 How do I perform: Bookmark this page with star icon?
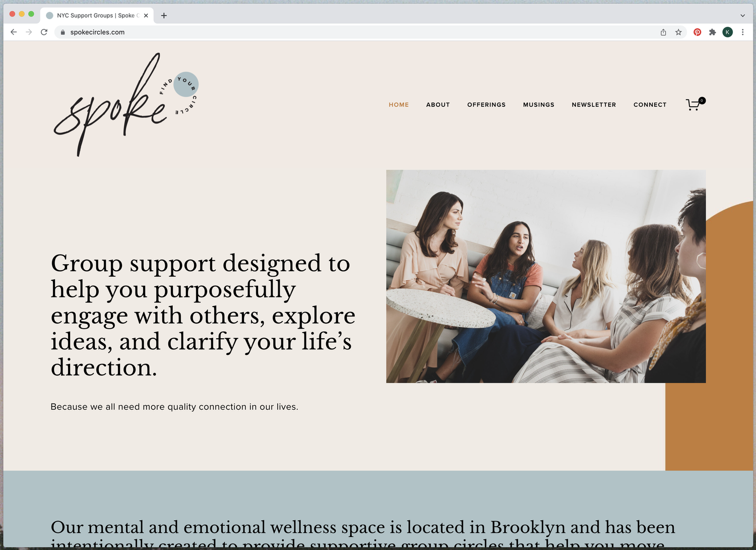click(678, 32)
